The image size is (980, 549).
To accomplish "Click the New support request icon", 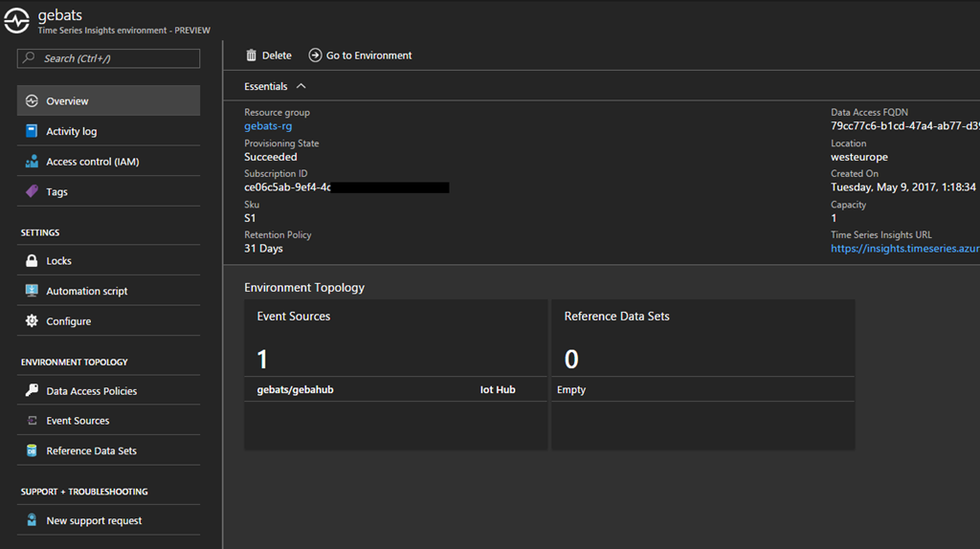I will 32,520.
